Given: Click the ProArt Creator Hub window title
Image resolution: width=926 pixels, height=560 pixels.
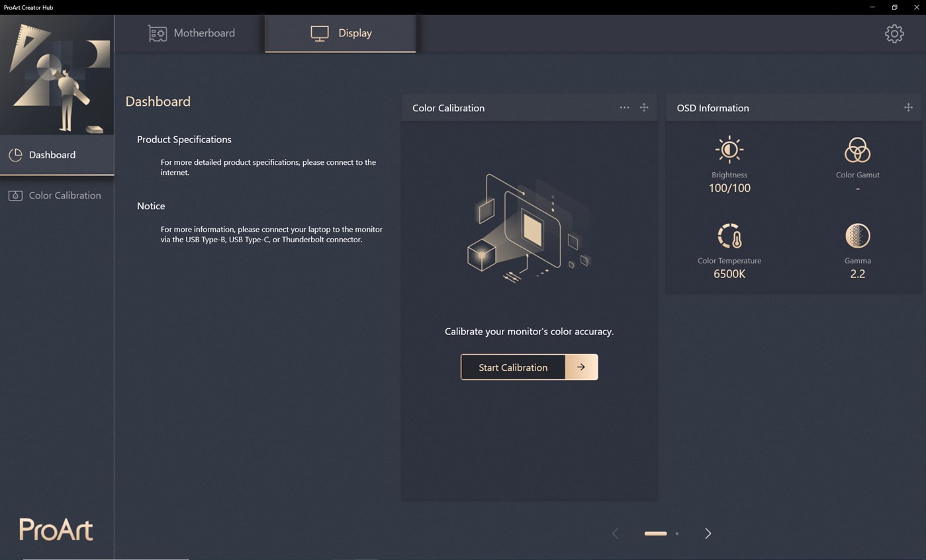Looking at the screenshot, I should click(x=28, y=7).
